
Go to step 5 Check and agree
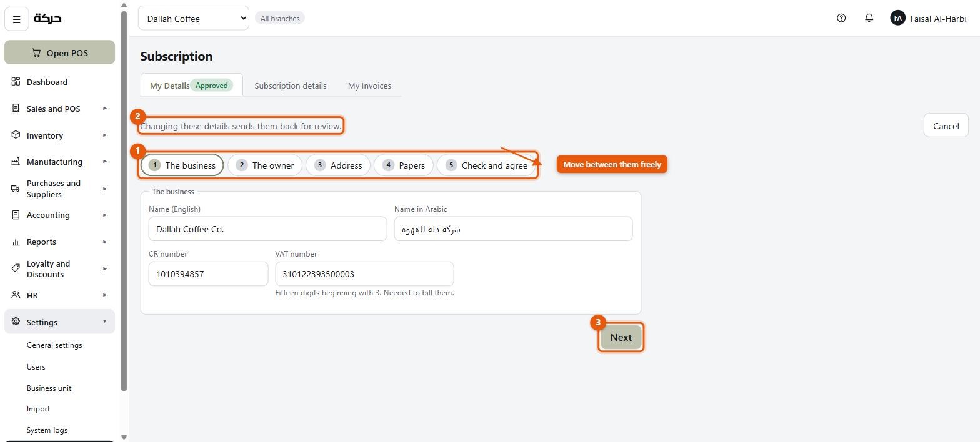tap(486, 165)
